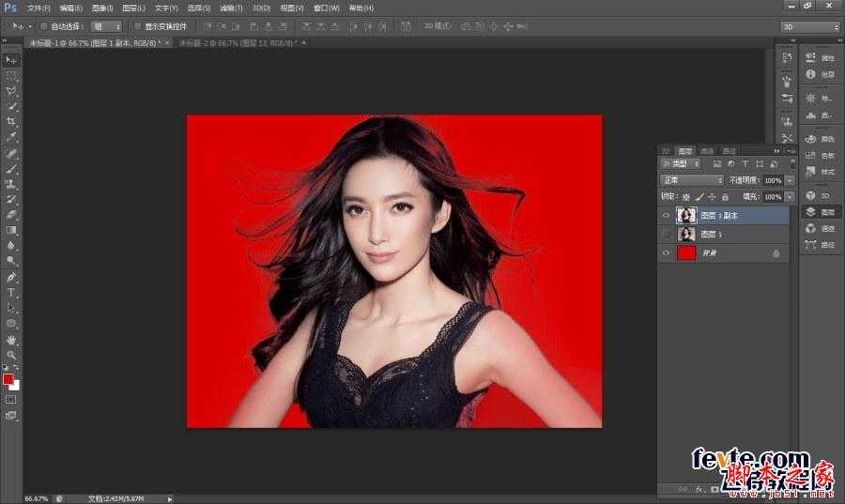The width and height of the screenshot is (845, 504).
Task: Select the Shape tool
Action: 10,324
